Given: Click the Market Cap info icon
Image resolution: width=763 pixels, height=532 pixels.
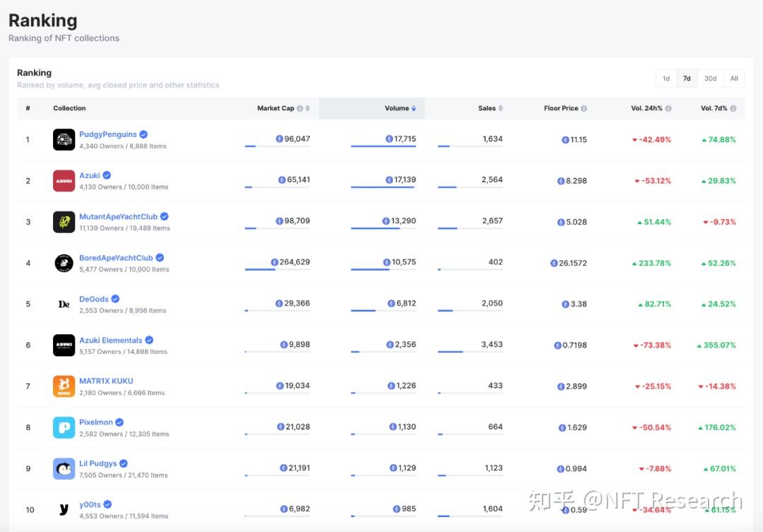Looking at the screenshot, I should [300, 109].
